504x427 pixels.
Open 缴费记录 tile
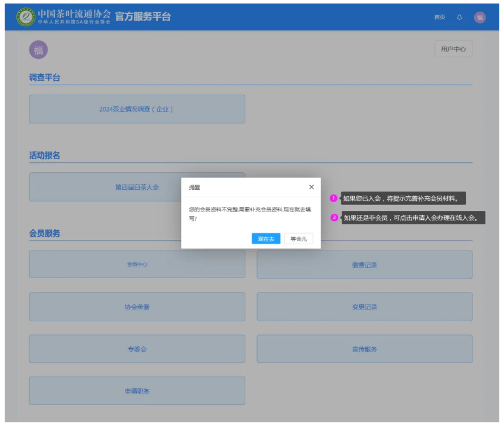point(364,265)
